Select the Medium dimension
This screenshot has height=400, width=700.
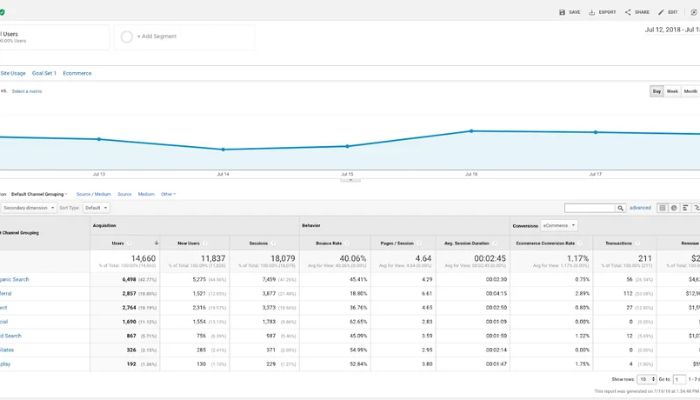tap(146, 194)
